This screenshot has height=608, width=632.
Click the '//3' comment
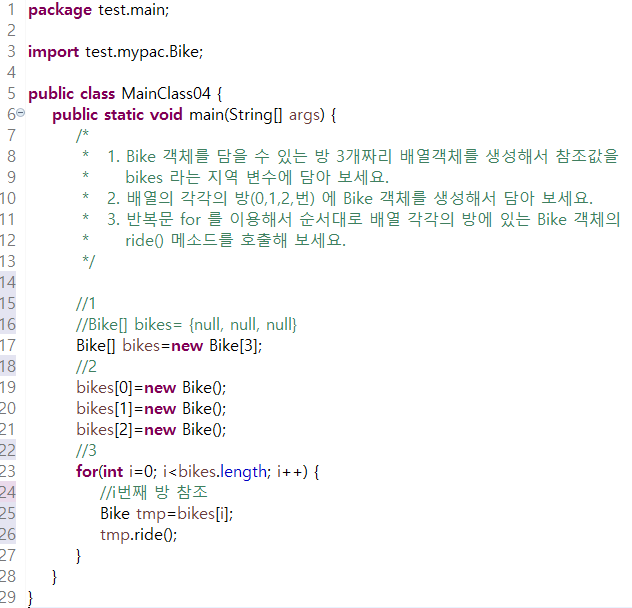point(86,450)
